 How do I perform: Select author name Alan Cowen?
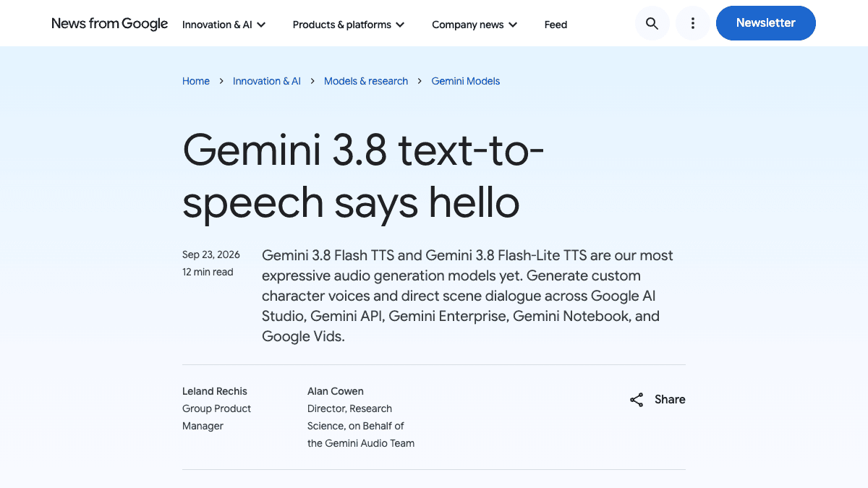click(x=336, y=391)
